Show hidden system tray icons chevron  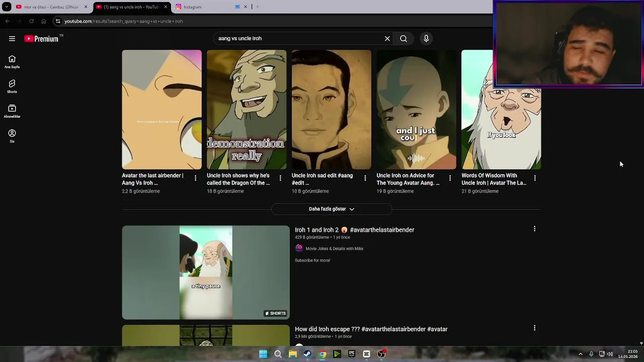[580, 354]
